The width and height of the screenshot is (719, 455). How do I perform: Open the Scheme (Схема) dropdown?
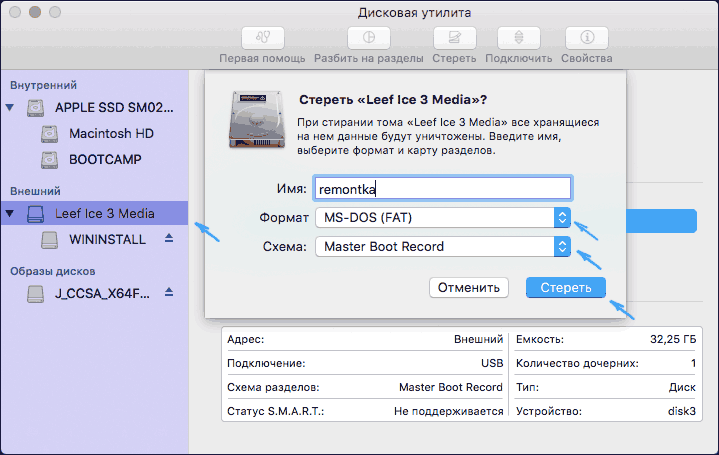[442, 246]
